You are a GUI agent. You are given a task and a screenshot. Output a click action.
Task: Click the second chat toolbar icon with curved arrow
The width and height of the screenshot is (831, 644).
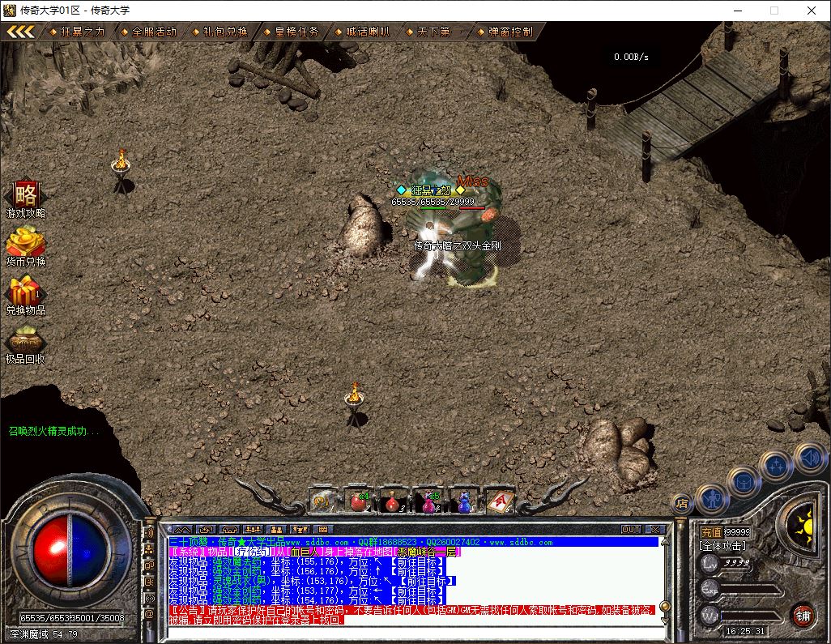pyautogui.click(x=207, y=530)
